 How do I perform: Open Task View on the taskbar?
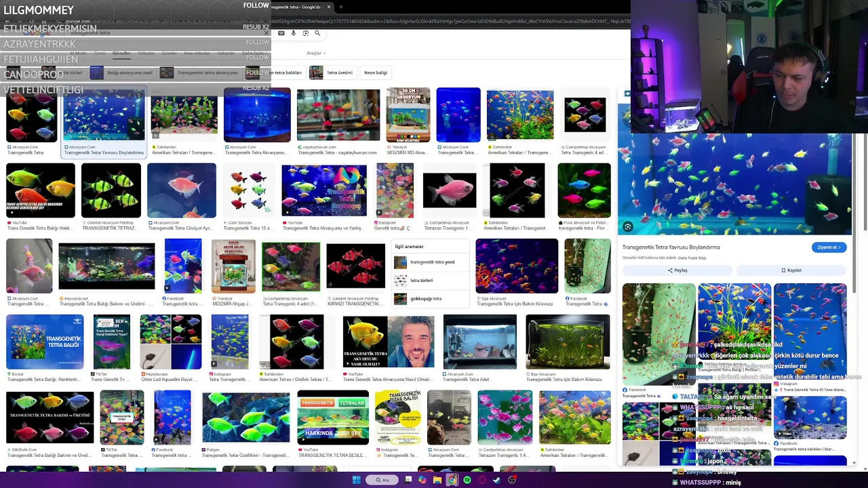coord(408,480)
